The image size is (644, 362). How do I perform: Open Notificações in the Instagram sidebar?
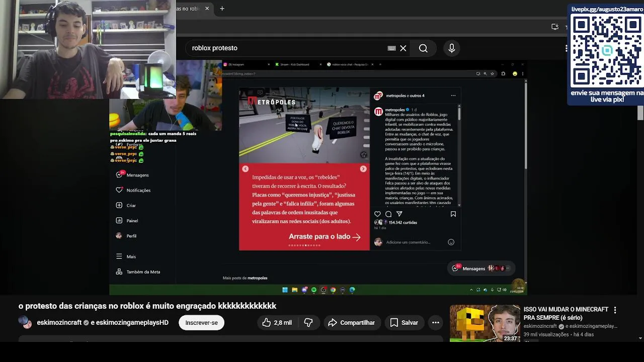click(133, 190)
